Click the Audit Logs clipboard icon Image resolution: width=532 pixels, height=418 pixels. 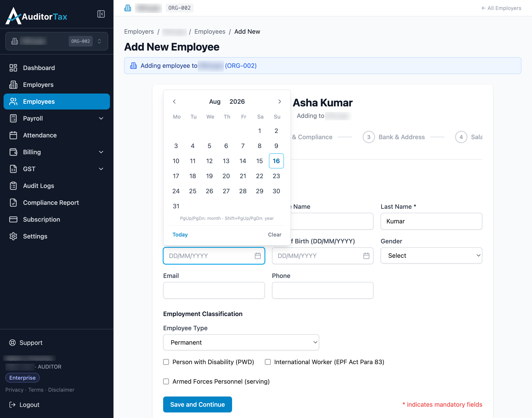pos(13,186)
